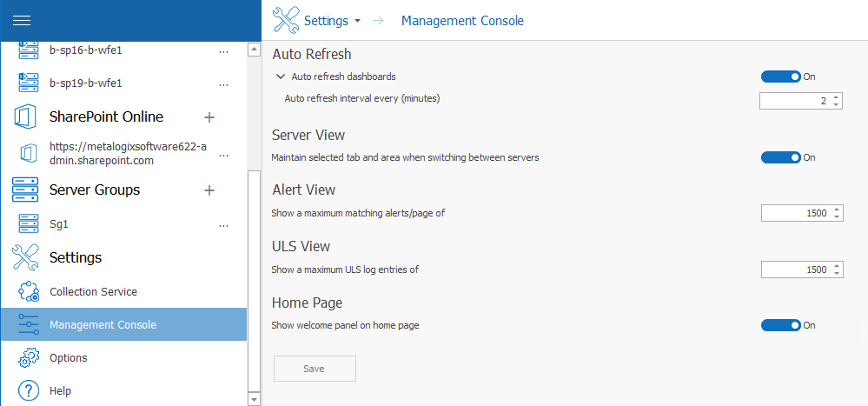Open metalogixsoftware622-admin.sharepoint.com tenant
Viewport: 868px width, 406px height.
click(x=128, y=153)
